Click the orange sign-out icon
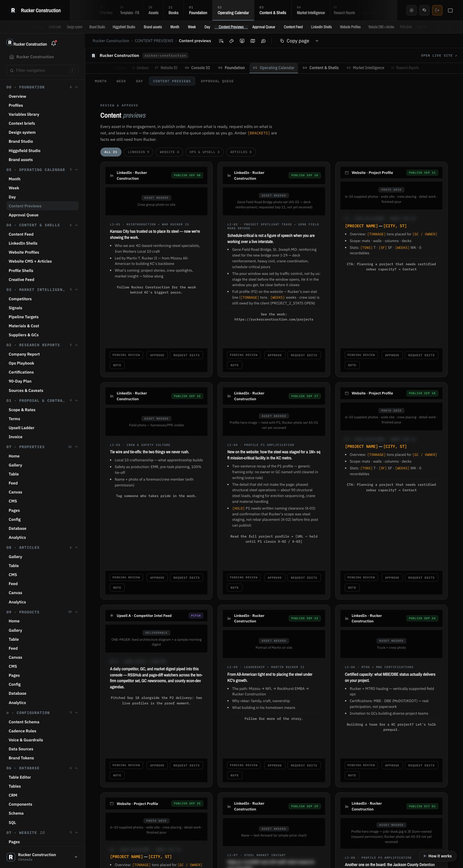 pos(437,10)
